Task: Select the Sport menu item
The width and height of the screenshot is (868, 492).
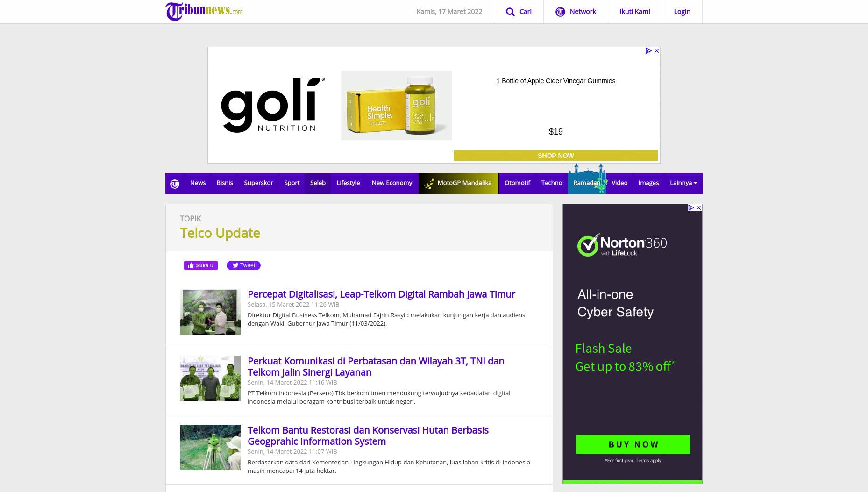Action: coord(292,183)
